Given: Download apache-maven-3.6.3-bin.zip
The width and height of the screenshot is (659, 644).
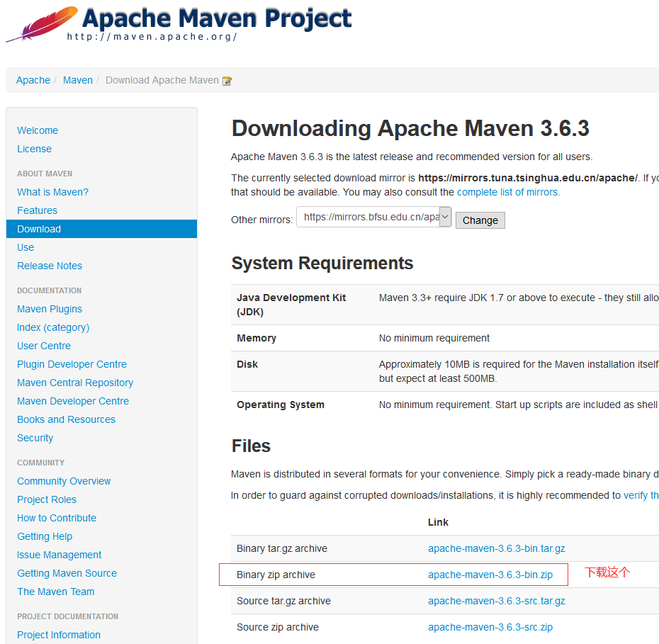Looking at the screenshot, I should 490,575.
